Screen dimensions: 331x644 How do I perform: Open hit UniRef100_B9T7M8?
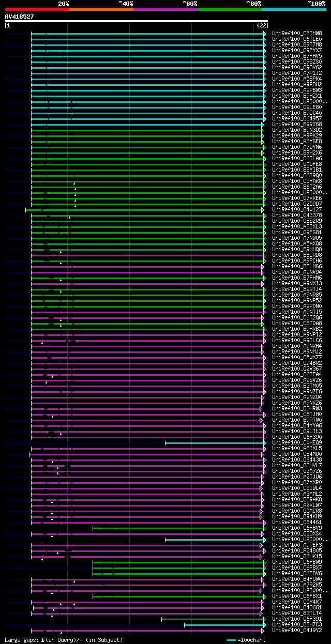coord(297,44)
